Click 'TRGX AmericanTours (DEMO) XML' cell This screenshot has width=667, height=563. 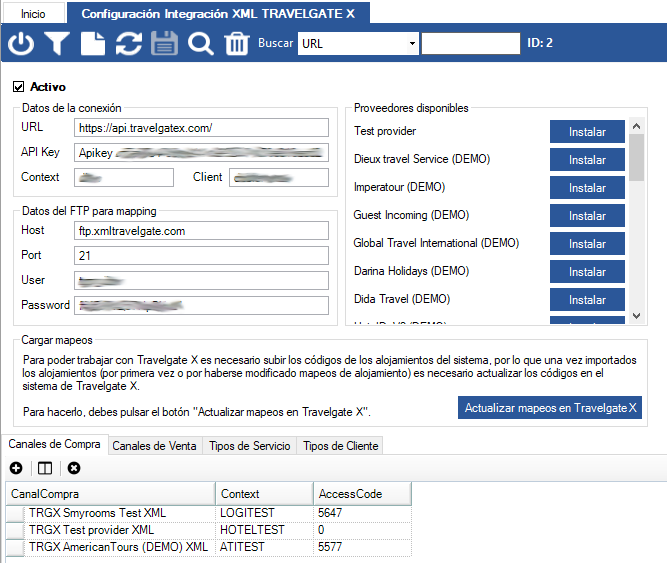[120, 547]
